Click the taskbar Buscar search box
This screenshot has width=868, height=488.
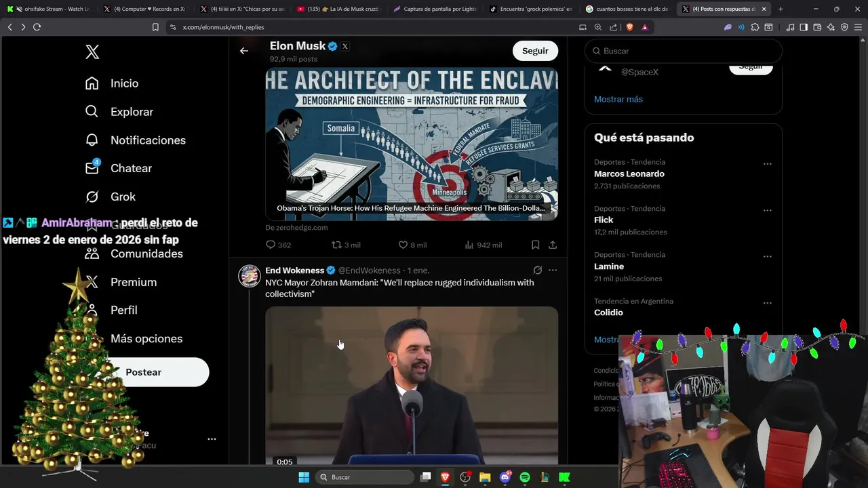click(x=366, y=477)
